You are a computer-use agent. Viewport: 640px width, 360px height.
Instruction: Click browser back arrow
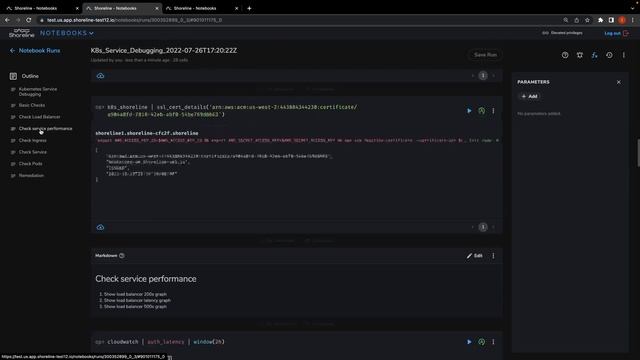click(x=7, y=20)
